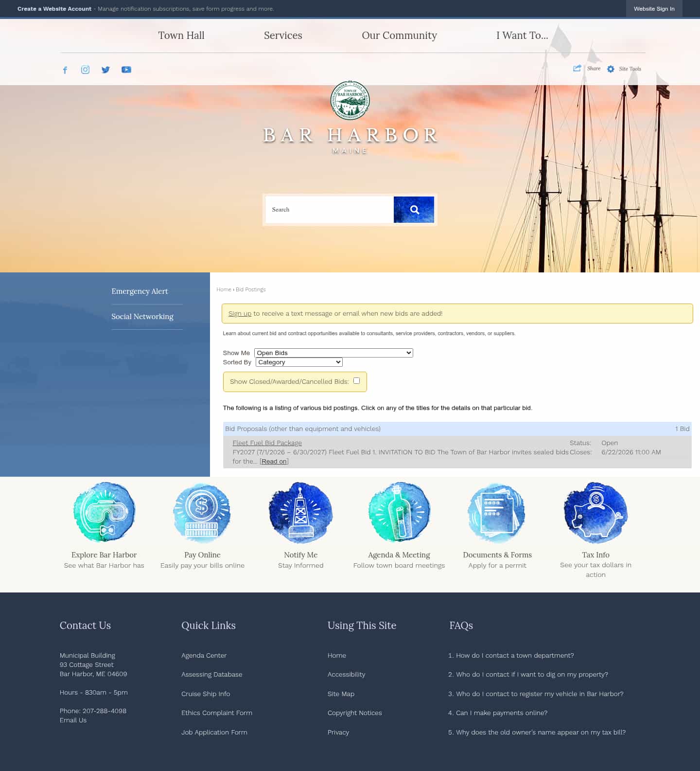Viewport: 700px width, 771px height.
Task: Click Create a Website Account link
Action: [54, 9]
